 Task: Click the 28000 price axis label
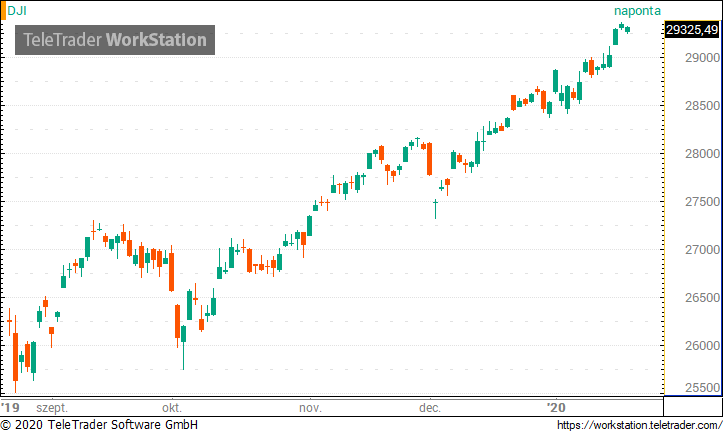tap(702, 154)
